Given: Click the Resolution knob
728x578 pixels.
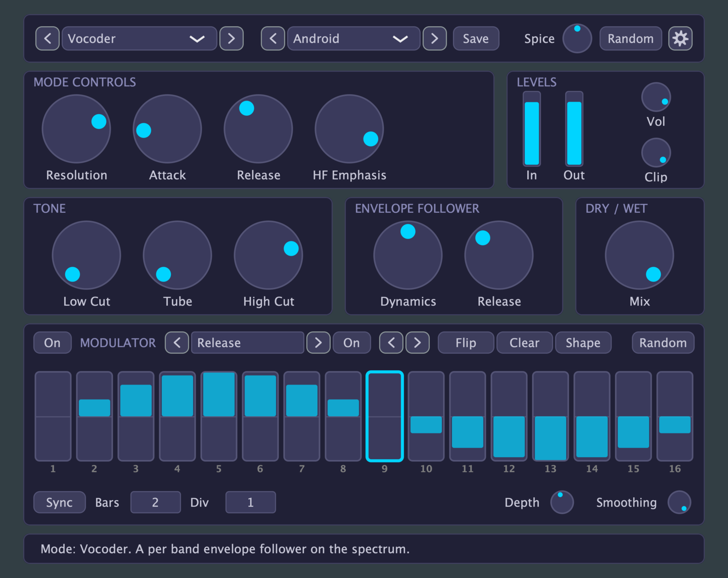Looking at the screenshot, I should [76, 129].
